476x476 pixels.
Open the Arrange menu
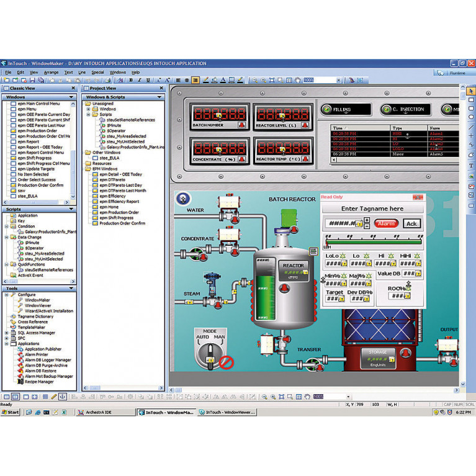(51, 72)
